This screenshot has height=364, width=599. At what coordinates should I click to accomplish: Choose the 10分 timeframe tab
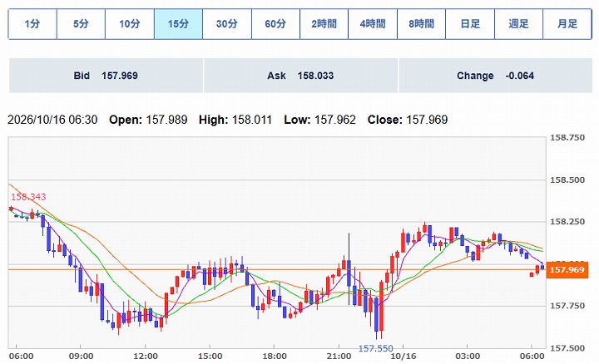point(130,24)
